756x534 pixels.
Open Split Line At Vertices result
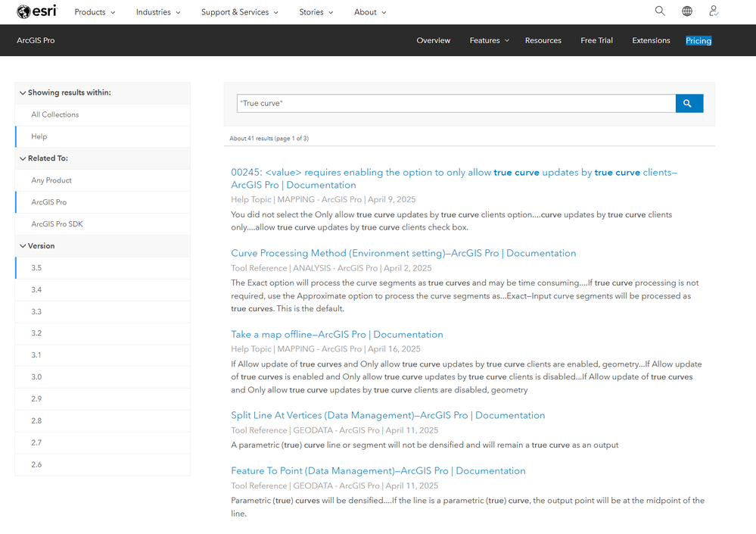click(387, 415)
